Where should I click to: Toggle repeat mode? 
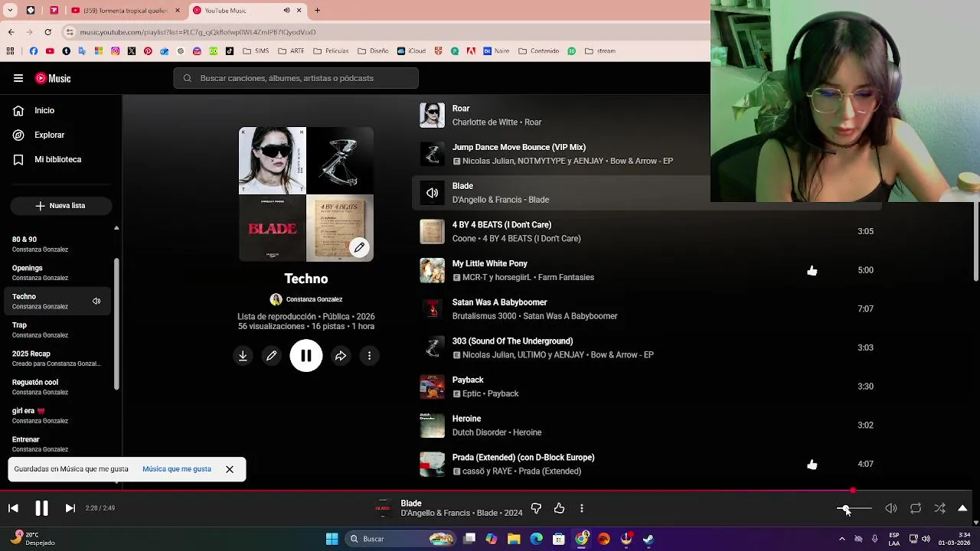click(x=916, y=508)
